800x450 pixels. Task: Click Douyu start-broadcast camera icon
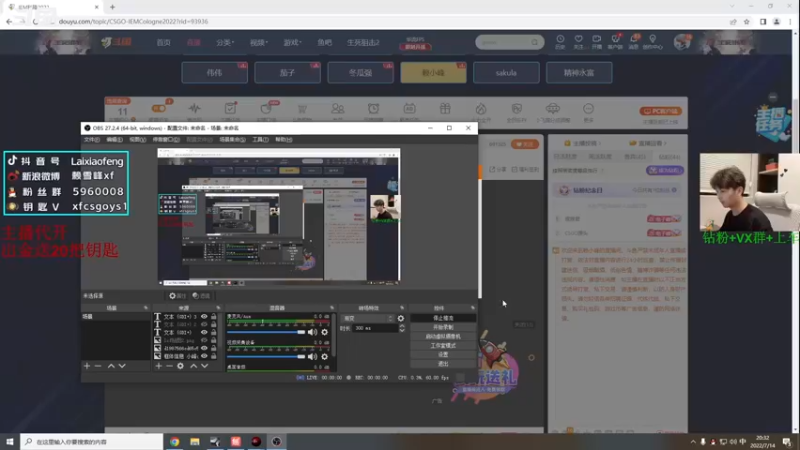pyautogui.click(x=596, y=39)
